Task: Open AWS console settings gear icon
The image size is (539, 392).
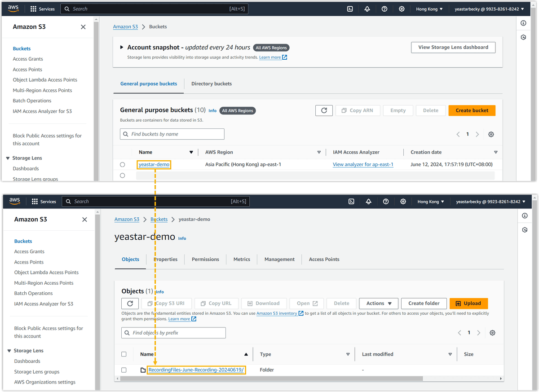Action: coord(402,9)
